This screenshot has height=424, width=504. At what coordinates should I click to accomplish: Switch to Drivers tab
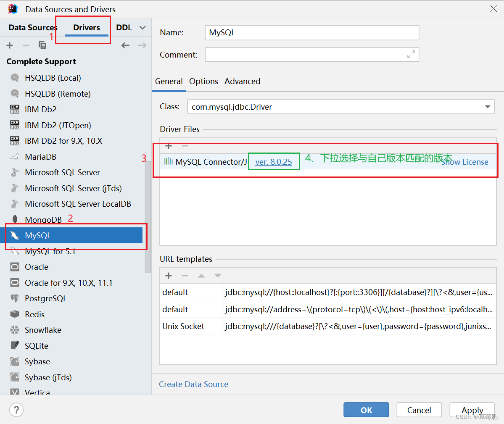click(x=87, y=28)
